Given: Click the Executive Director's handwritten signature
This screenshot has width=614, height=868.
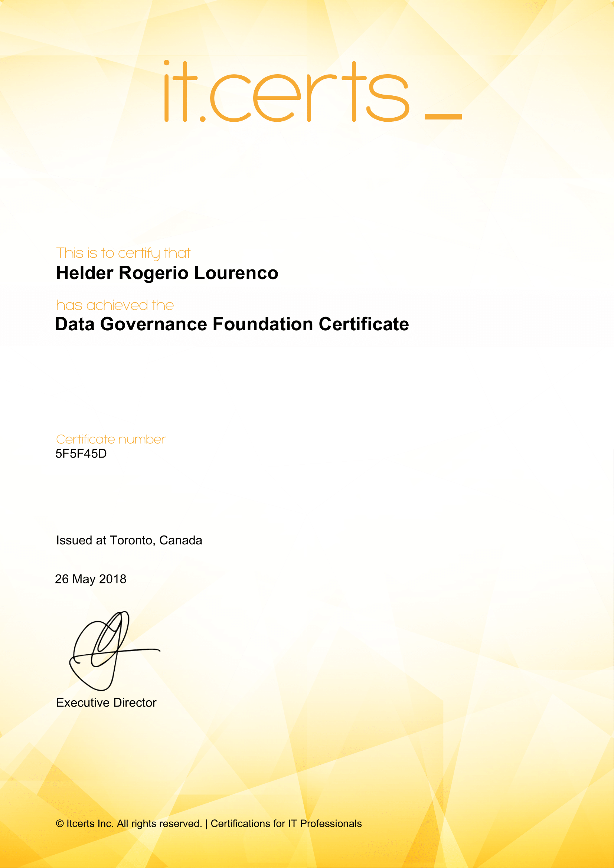Looking at the screenshot, I should tap(110, 651).
